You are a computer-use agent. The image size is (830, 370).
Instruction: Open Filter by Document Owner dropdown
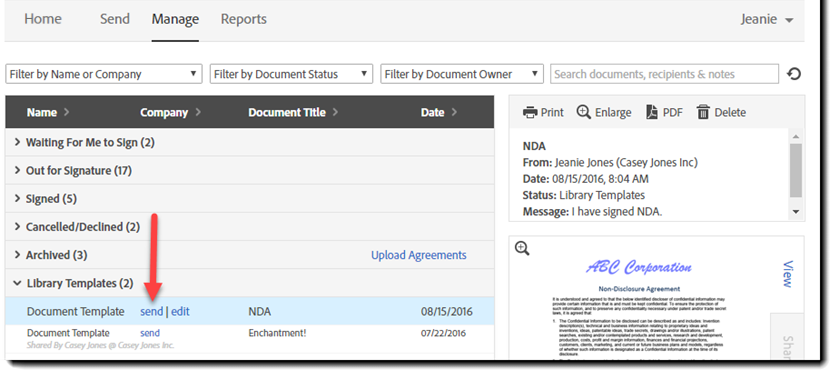462,74
